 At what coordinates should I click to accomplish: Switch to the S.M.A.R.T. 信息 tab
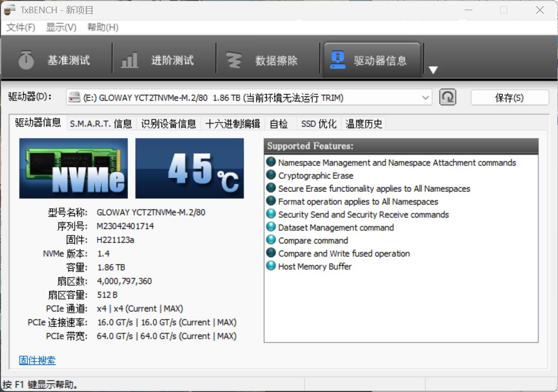pos(101,123)
